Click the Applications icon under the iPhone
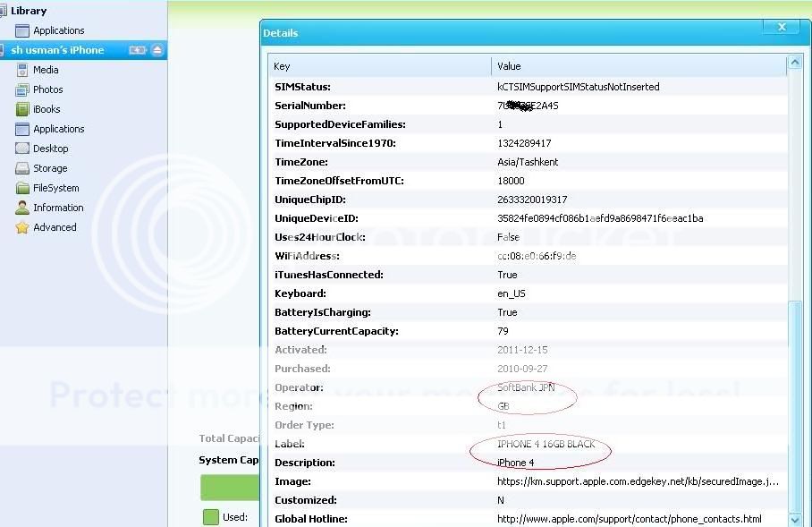Viewport: 812px width, 527px height. tap(21, 129)
